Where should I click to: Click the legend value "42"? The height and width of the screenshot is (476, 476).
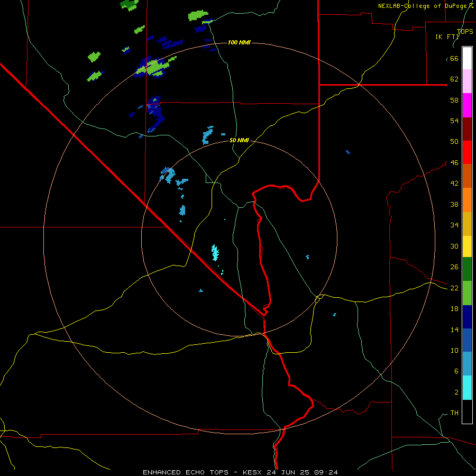pos(454,183)
